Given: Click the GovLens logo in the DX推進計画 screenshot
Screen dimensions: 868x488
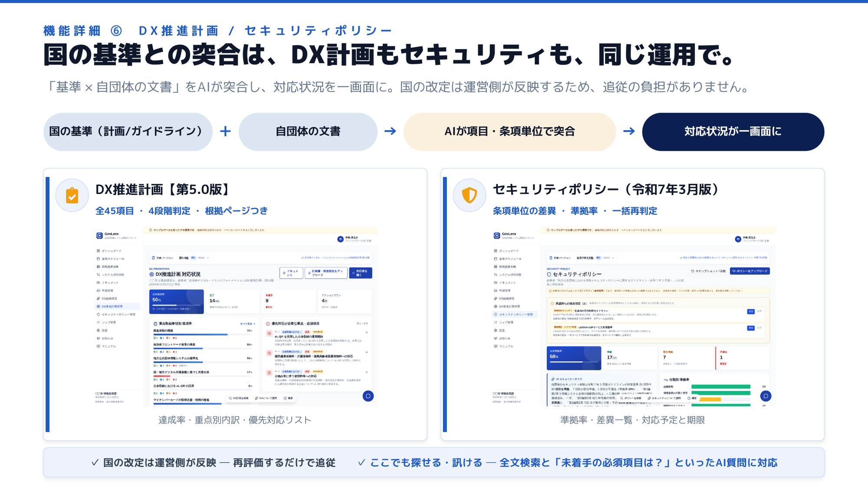Looking at the screenshot, I should 99,236.
